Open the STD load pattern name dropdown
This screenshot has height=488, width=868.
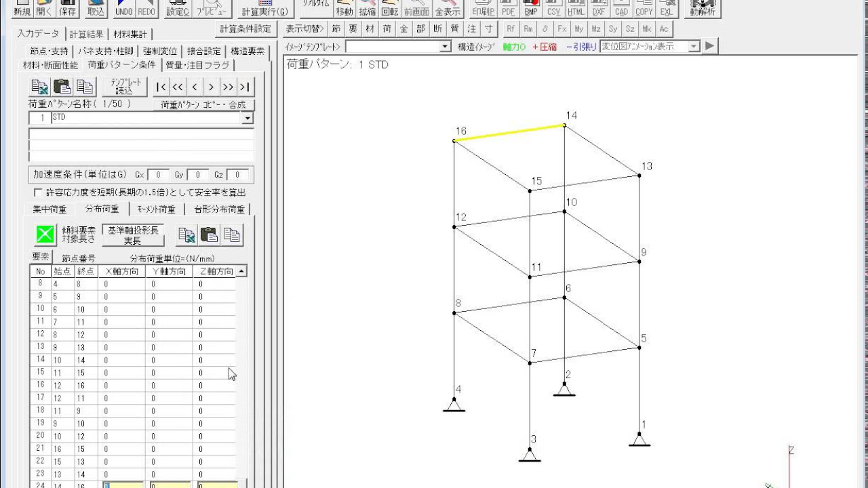(248, 118)
